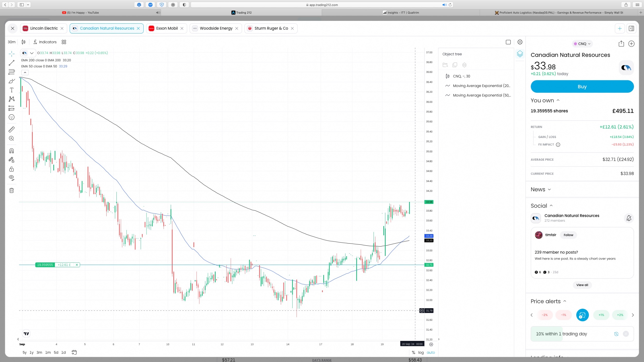Expand the News section

coord(541,189)
